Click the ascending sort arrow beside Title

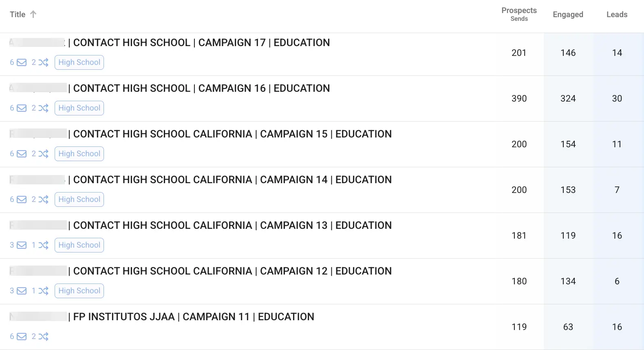(34, 14)
